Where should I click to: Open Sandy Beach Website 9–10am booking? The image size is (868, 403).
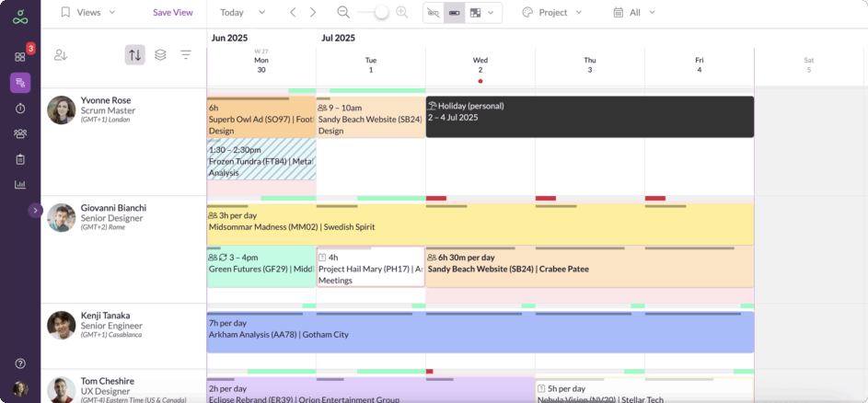(x=371, y=118)
